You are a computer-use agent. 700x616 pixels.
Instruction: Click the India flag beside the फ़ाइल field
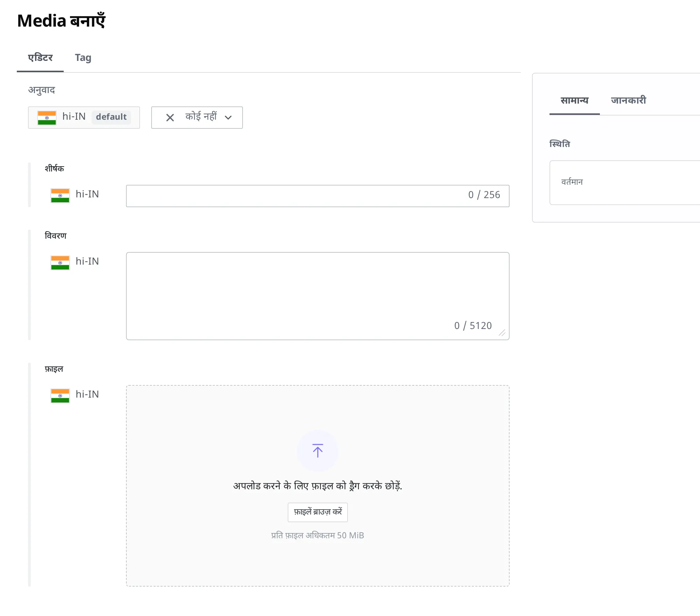click(x=60, y=395)
